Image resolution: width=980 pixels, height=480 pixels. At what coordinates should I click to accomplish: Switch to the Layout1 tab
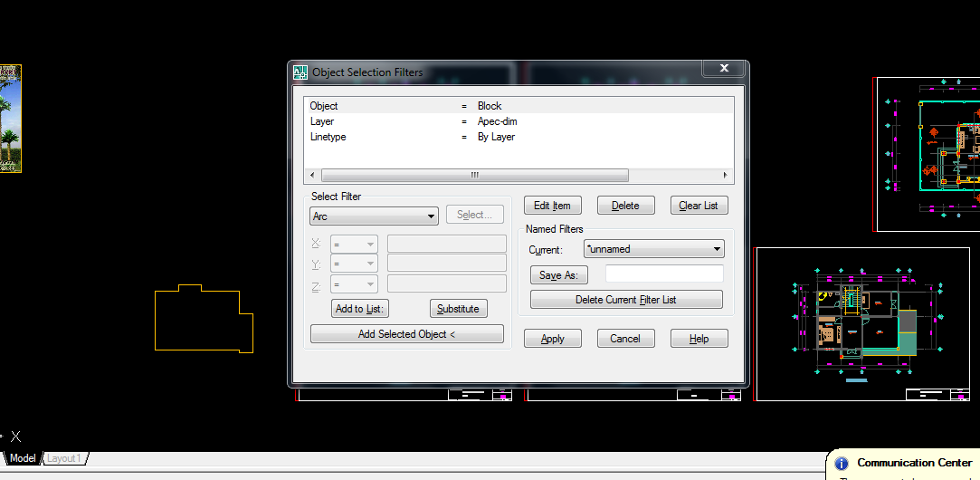pos(64,458)
